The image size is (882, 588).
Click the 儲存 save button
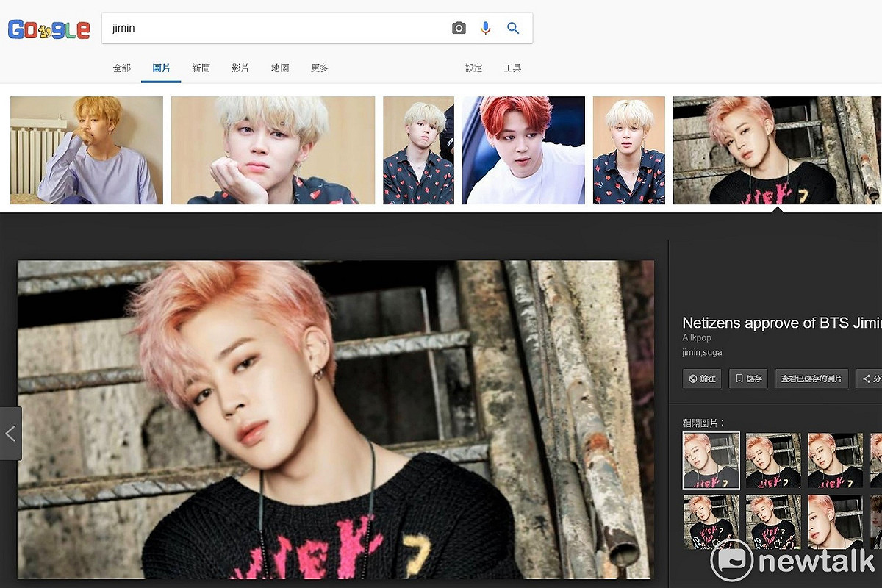click(x=748, y=379)
